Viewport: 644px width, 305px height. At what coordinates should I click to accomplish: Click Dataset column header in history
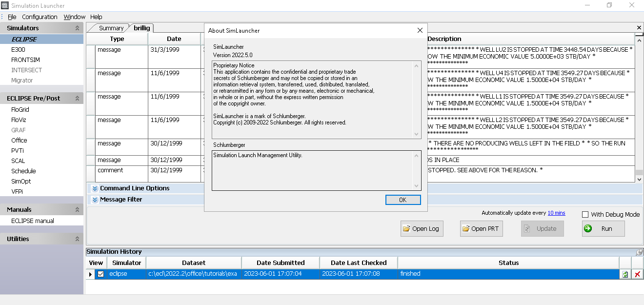point(194,263)
